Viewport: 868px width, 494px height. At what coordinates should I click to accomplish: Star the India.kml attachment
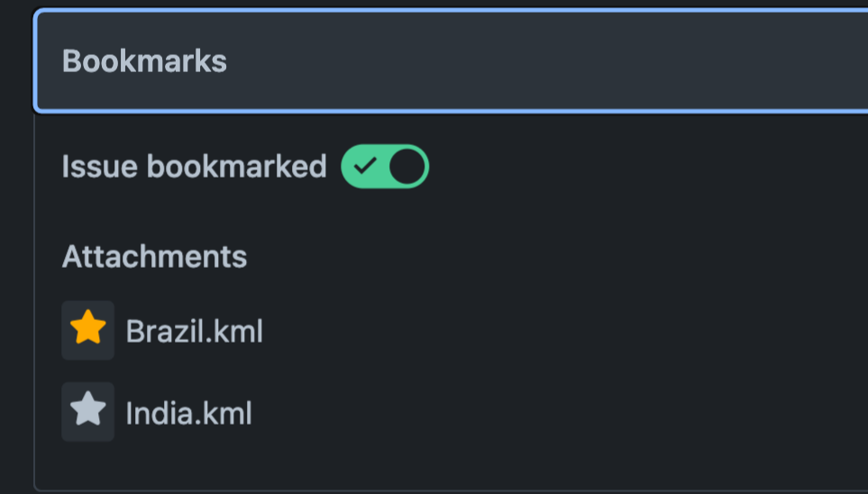pyautogui.click(x=87, y=411)
